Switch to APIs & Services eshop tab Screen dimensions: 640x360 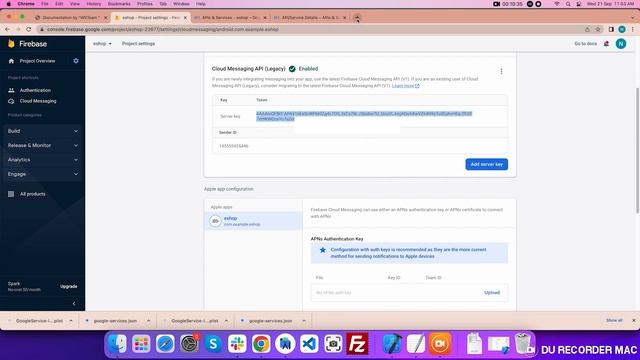(231, 18)
